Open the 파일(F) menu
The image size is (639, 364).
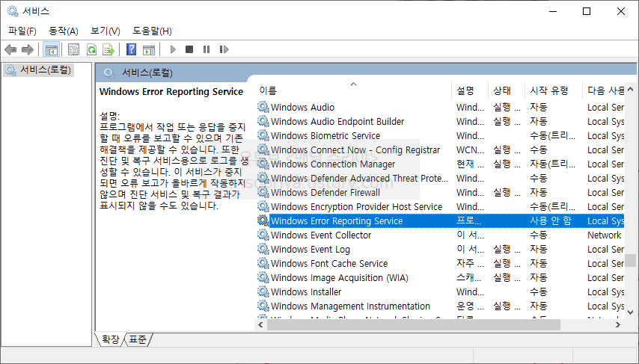[22, 31]
